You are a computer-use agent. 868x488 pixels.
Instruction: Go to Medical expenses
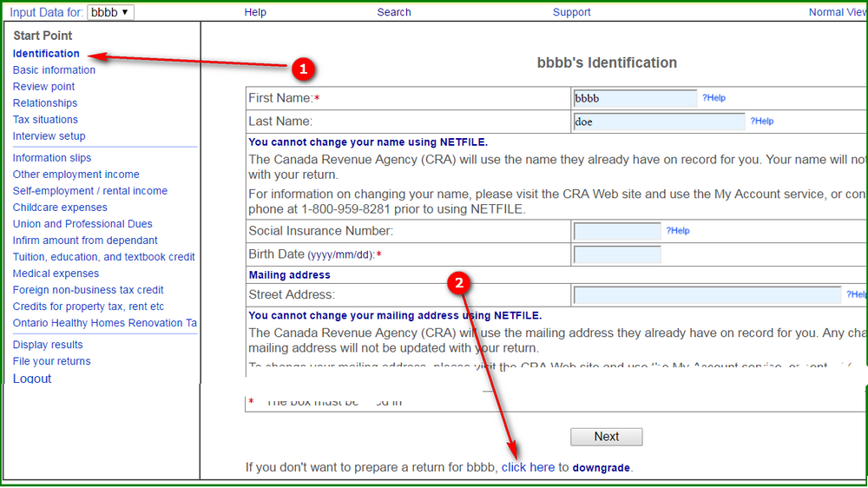pos(56,274)
